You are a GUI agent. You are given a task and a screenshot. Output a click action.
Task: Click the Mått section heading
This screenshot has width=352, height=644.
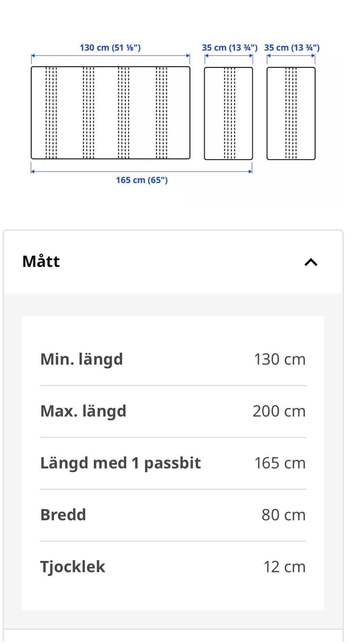point(41,261)
